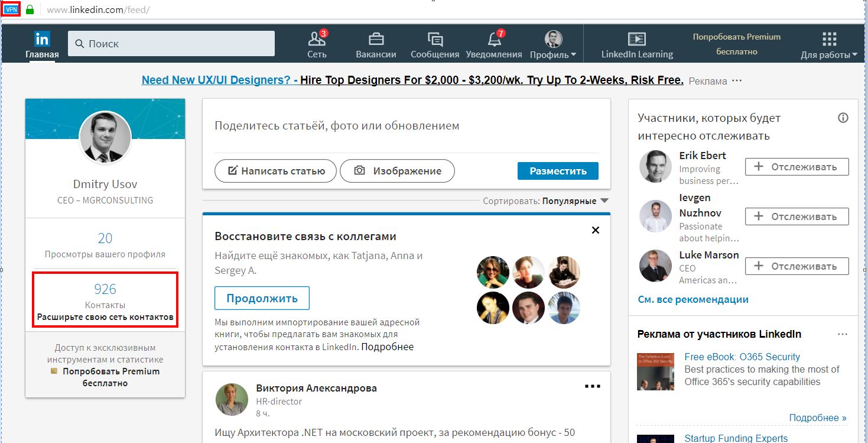Open the Сеть network icon
Viewport: 868px width, 443px height.
[x=317, y=39]
